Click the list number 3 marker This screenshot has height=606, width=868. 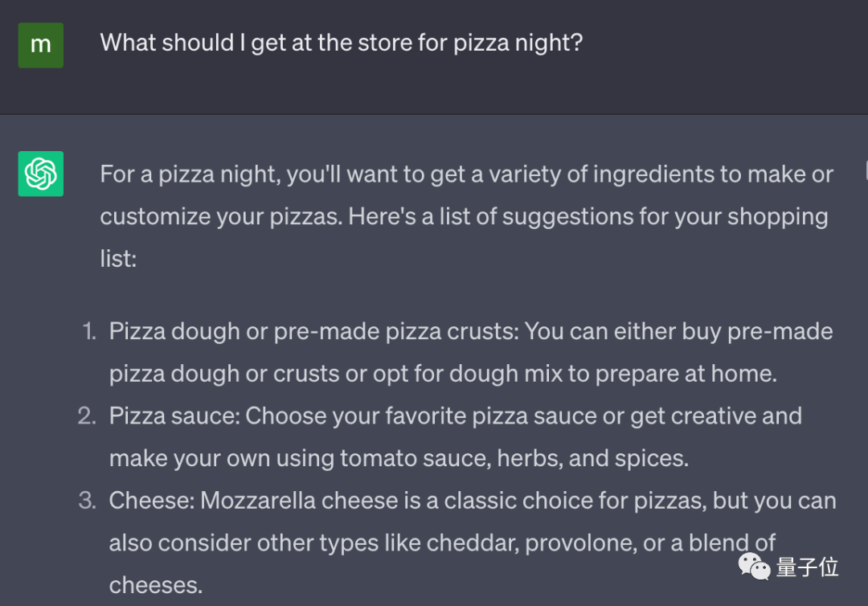[x=88, y=501]
